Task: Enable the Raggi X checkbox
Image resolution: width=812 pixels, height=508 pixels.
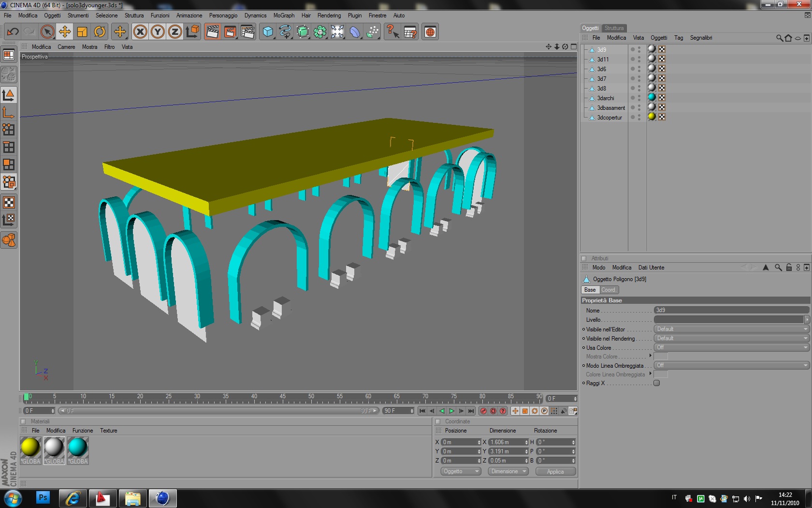Action: tap(656, 383)
